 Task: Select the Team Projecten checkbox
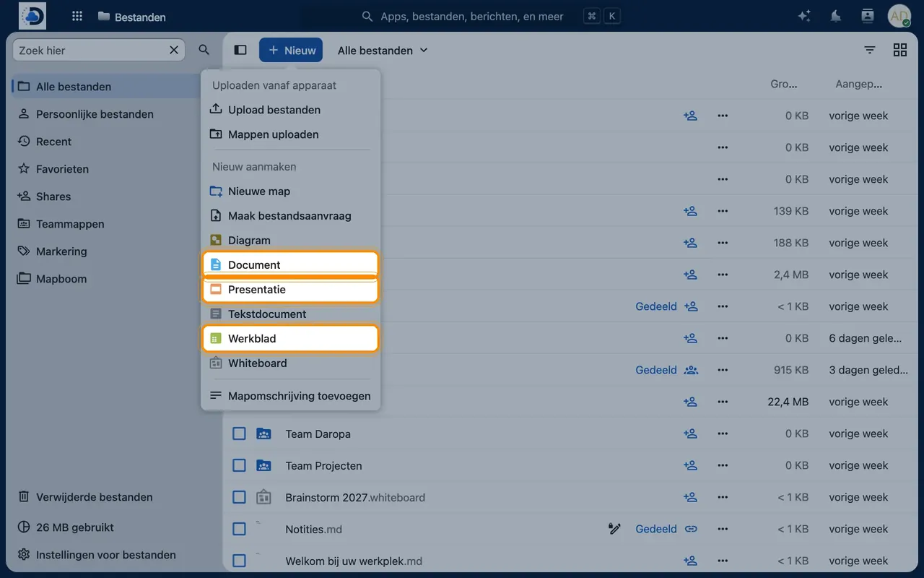point(239,465)
